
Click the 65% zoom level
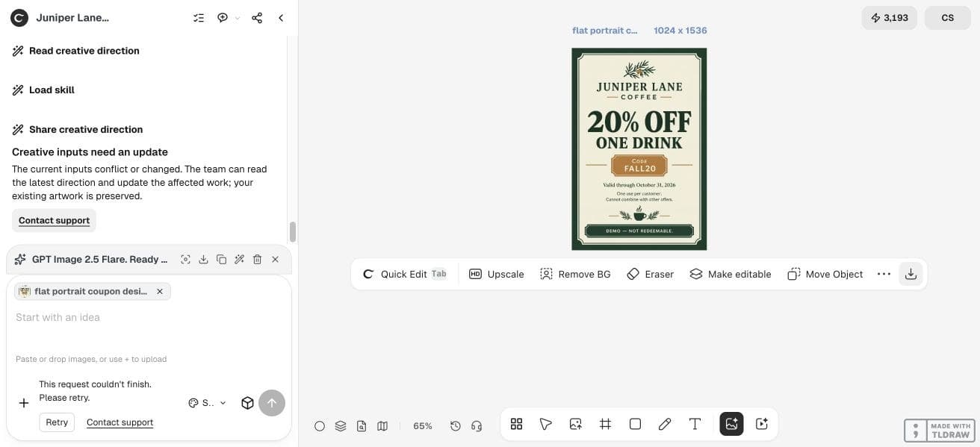point(423,426)
